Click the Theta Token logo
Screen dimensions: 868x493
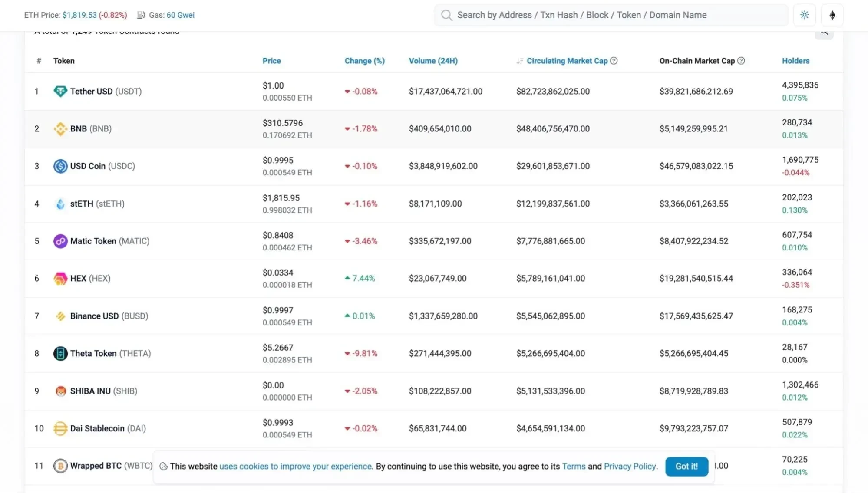point(60,354)
